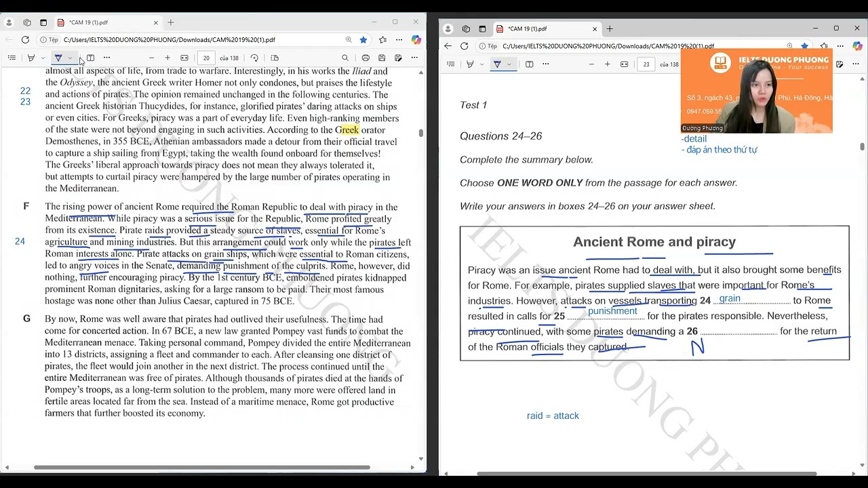Open Workspaces in right Edge window

pos(466,29)
